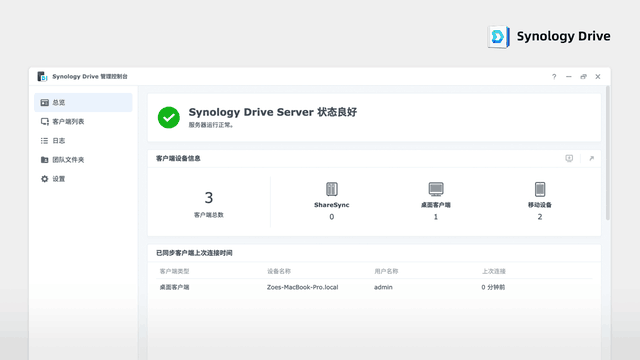Viewport: 640px width, 360px height.
Task: Click the Synology Drive logo at top right
Action: tap(549, 37)
